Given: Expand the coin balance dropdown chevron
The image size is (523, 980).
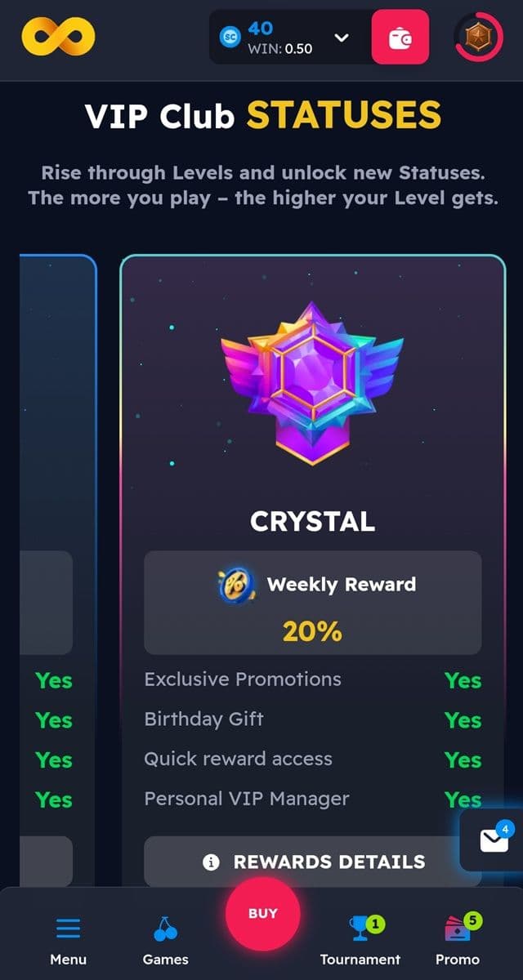Looking at the screenshot, I should click(342, 38).
